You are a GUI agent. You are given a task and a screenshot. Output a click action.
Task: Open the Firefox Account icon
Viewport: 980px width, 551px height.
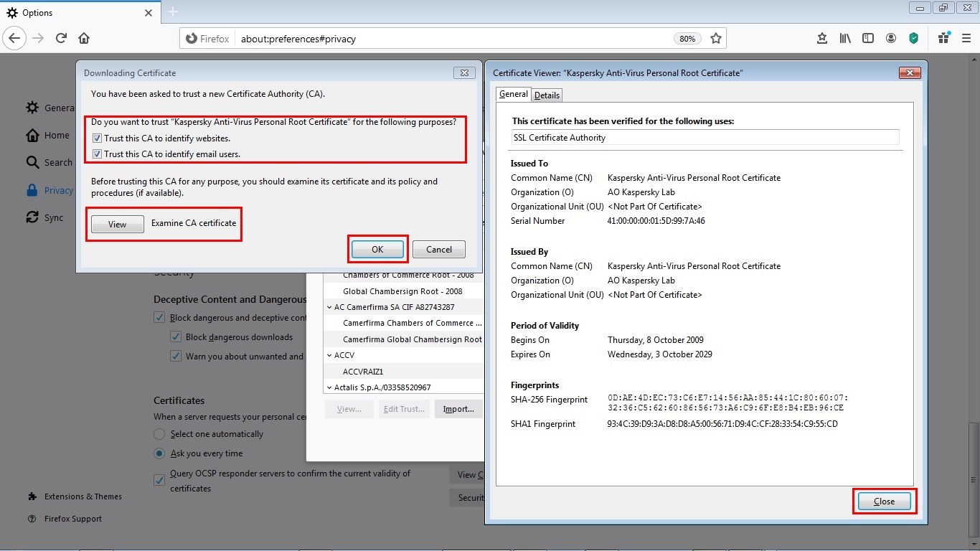coord(891,39)
